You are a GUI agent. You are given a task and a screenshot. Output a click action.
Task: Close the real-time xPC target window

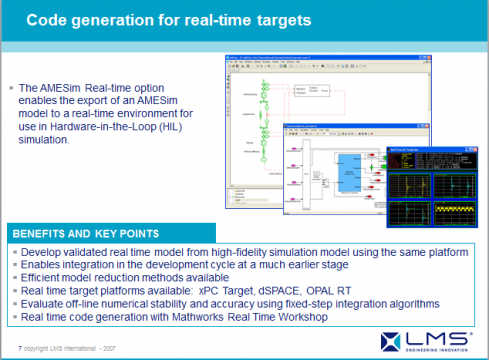[x=475, y=150]
